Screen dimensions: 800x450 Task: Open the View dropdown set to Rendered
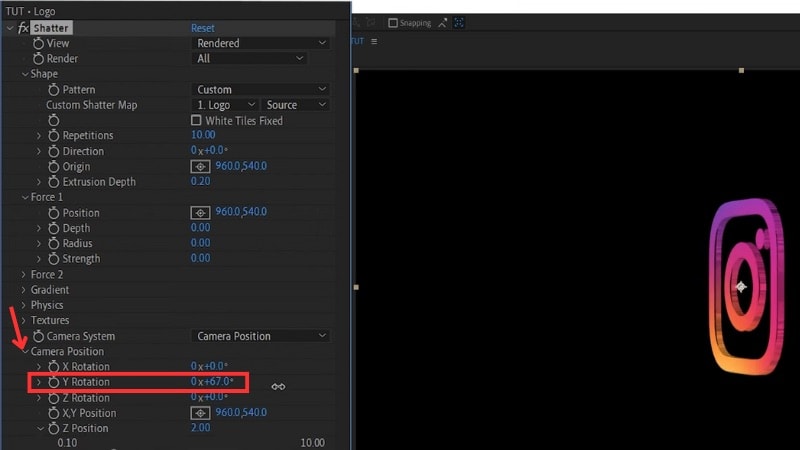[x=261, y=43]
